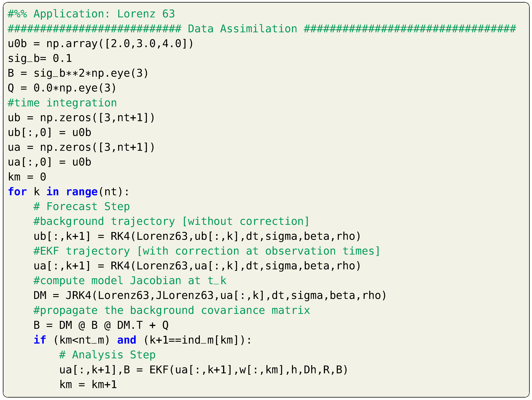Click the "B = DM @ B @ DM.T + Q" line
This screenshot has width=532, height=400.
tap(101, 325)
